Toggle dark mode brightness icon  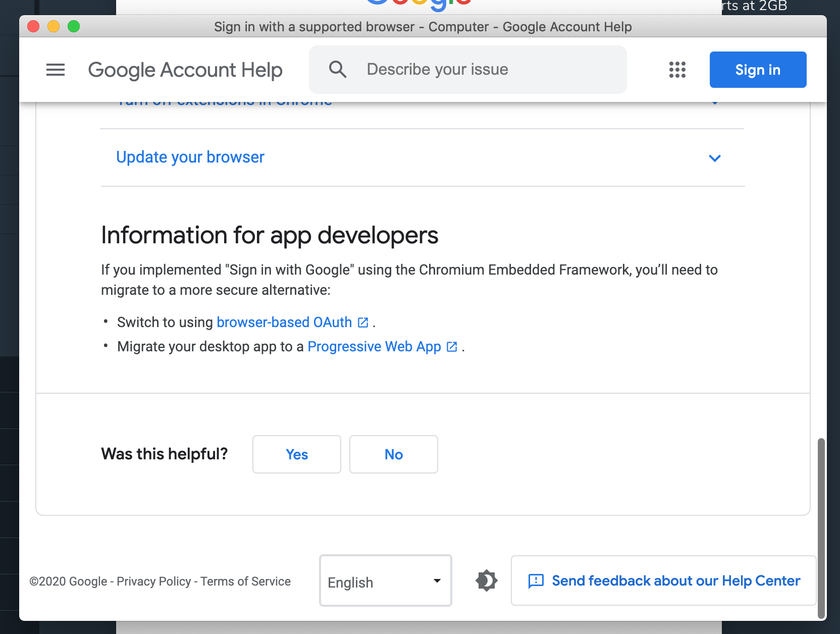pos(486,580)
